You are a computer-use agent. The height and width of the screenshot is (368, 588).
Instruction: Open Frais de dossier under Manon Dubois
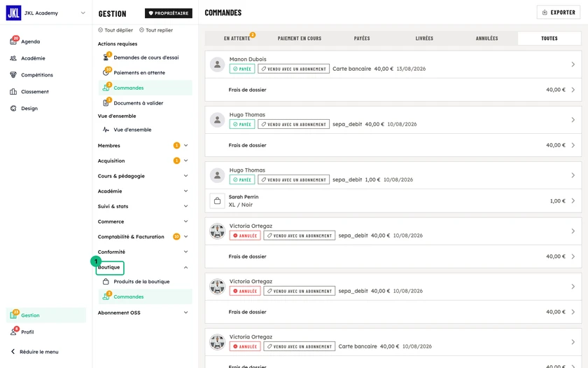[x=393, y=90]
